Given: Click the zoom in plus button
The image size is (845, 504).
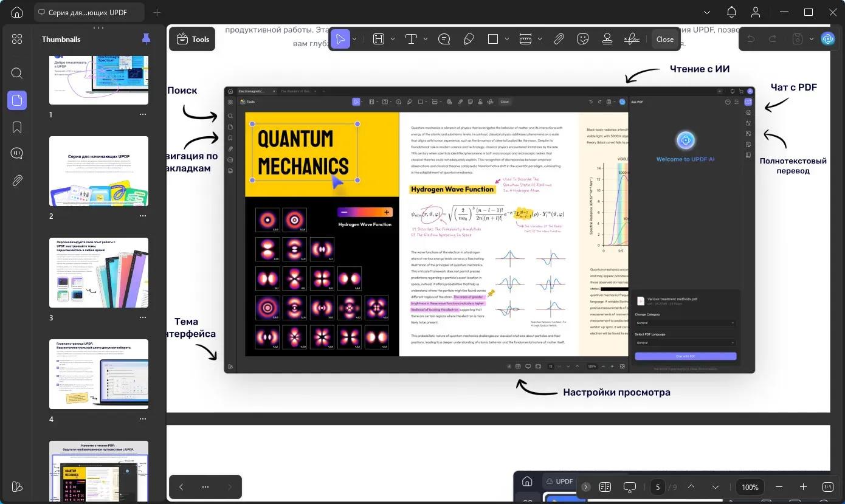Looking at the screenshot, I should (803, 487).
